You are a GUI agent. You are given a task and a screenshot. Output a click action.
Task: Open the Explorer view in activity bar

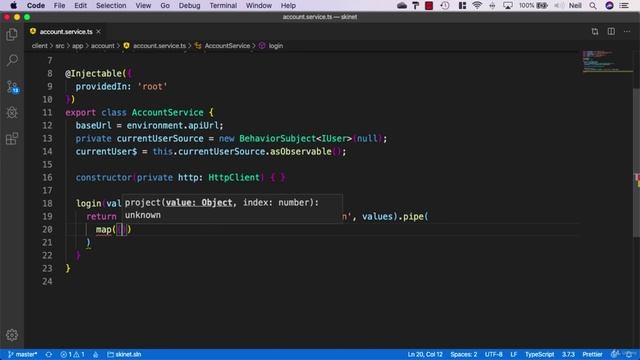(x=12, y=35)
